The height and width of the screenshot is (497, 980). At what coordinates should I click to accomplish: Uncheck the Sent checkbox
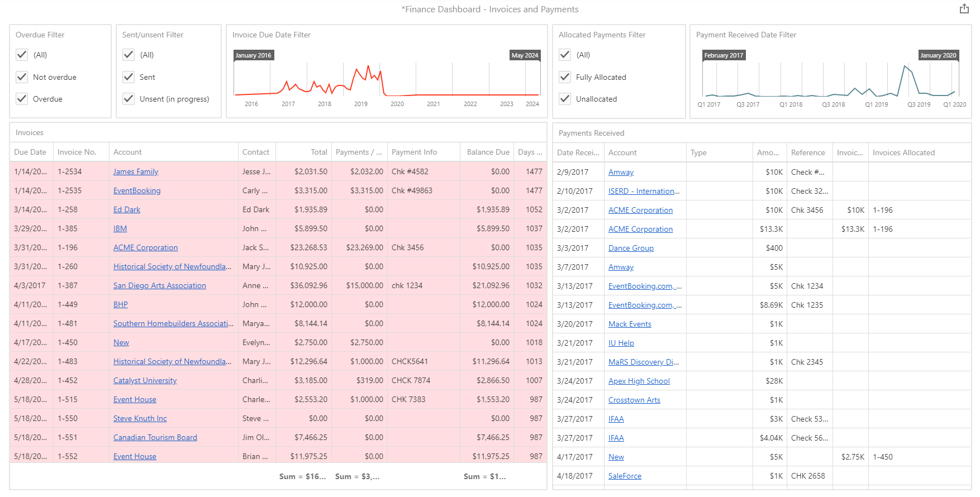[129, 77]
